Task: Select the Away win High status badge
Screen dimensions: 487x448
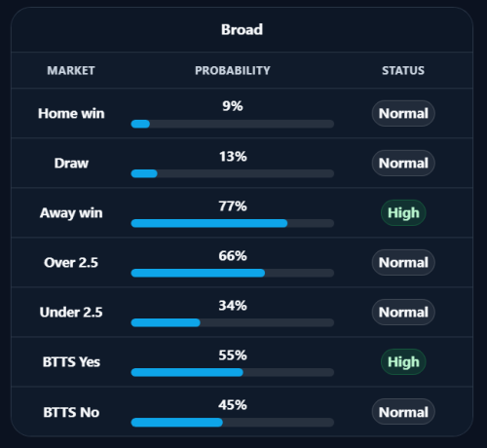Action: (x=403, y=212)
